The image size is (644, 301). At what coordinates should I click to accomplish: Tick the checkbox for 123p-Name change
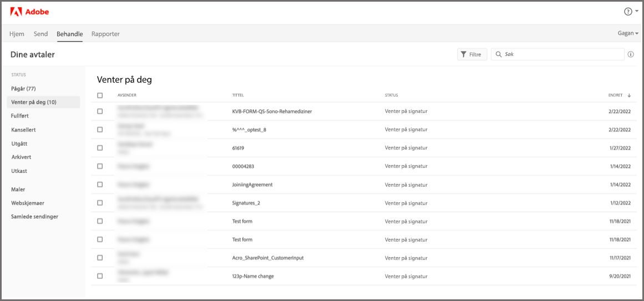coord(100,276)
